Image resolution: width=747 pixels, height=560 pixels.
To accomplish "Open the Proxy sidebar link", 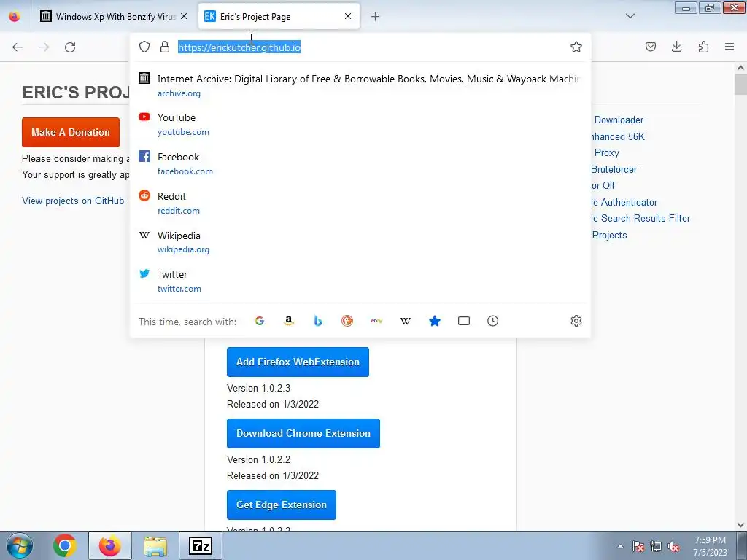I will point(606,152).
